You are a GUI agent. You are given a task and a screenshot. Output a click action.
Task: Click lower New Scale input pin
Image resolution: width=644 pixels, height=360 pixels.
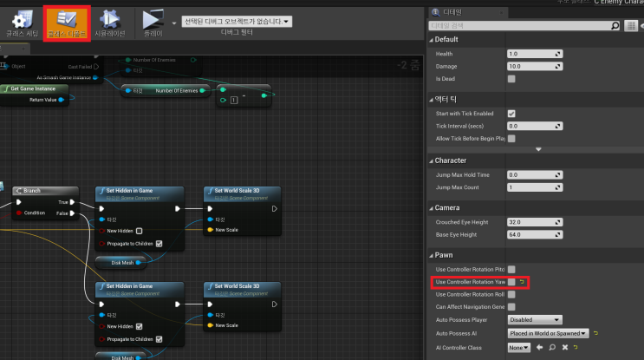coord(211,325)
